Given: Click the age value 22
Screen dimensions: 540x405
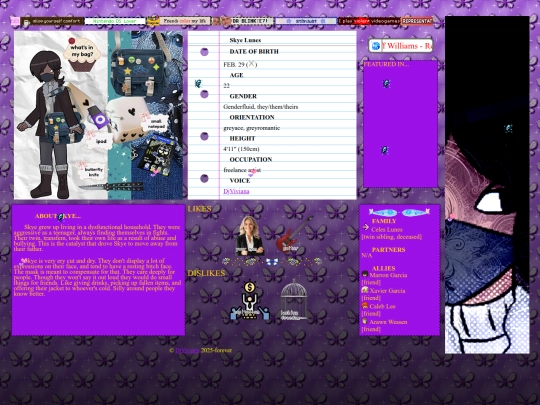Looking at the screenshot, I should tap(226, 86).
